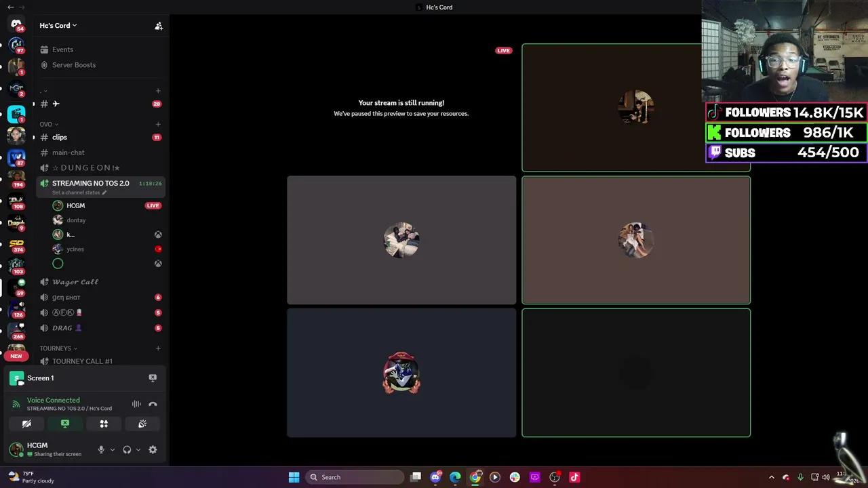Image resolution: width=868 pixels, height=488 pixels.
Task: Open taskbar volume control icon
Action: (826, 477)
